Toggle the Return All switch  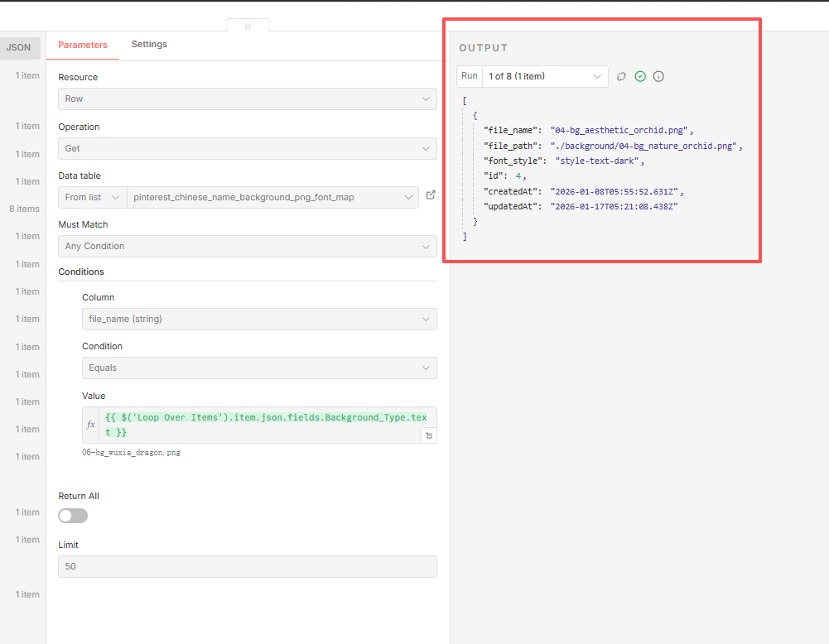pos(73,516)
